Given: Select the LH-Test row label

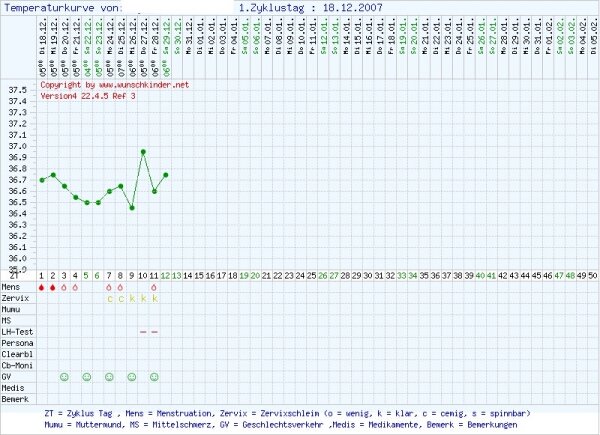Looking at the screenshot, I should point(17,331).
